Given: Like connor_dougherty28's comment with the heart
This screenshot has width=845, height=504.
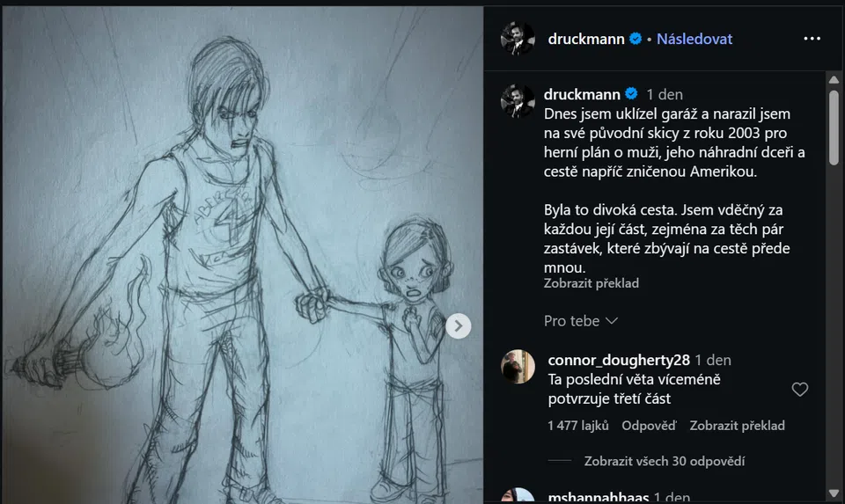Looking at the screenshot, I should tap(800, 389).
